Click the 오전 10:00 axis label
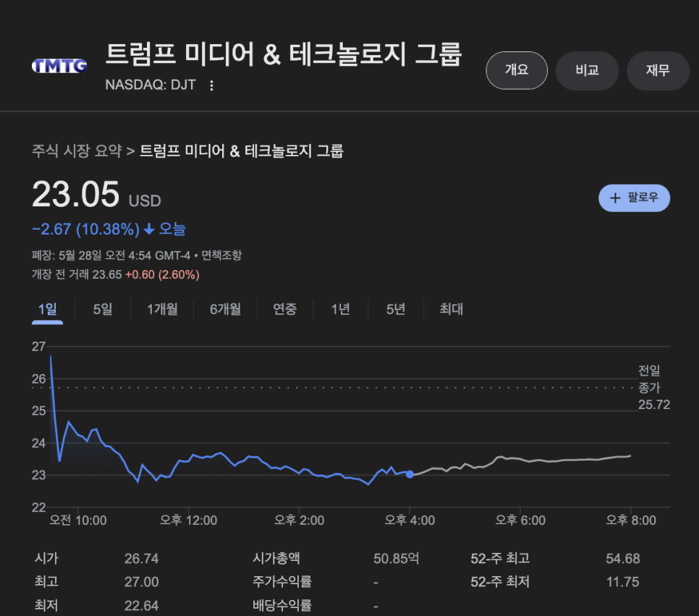The height and width of the screenshot is (616, 699). (77, 520)
